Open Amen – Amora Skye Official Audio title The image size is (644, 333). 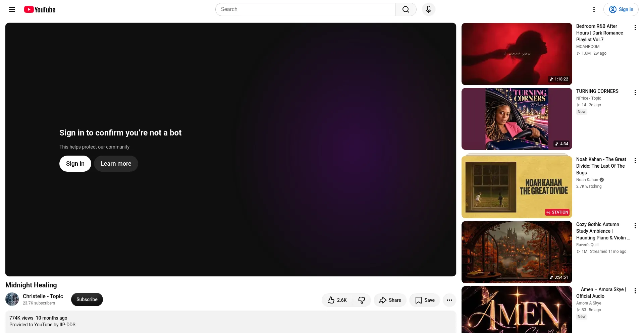(x=601, y=293)
